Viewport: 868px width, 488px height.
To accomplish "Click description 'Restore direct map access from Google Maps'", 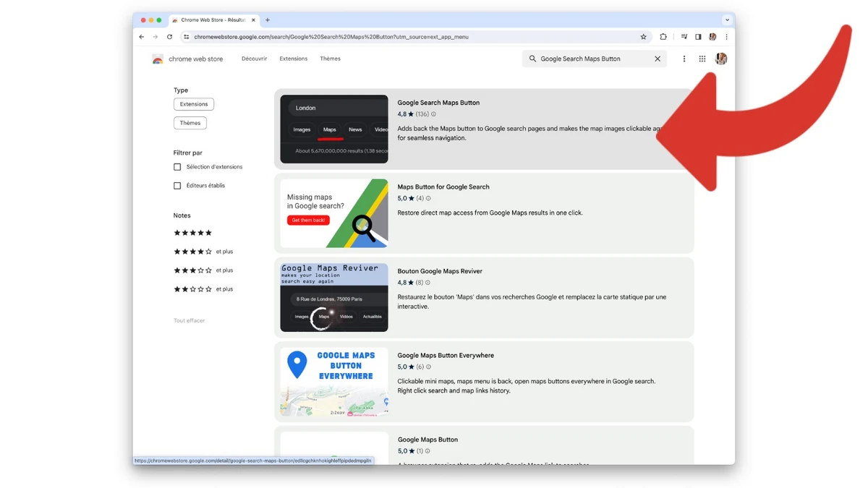I will point(490,213).
